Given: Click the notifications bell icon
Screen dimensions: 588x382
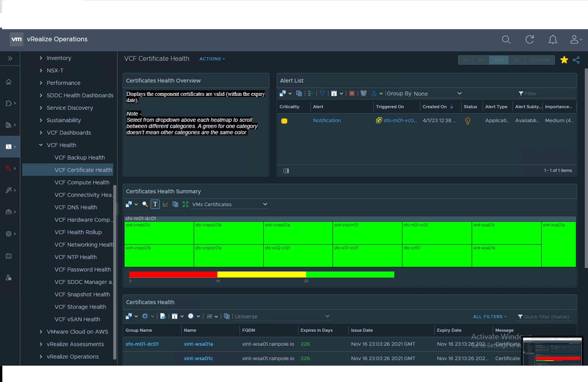Looking at the screenshot, I should [x=552, y=39].
